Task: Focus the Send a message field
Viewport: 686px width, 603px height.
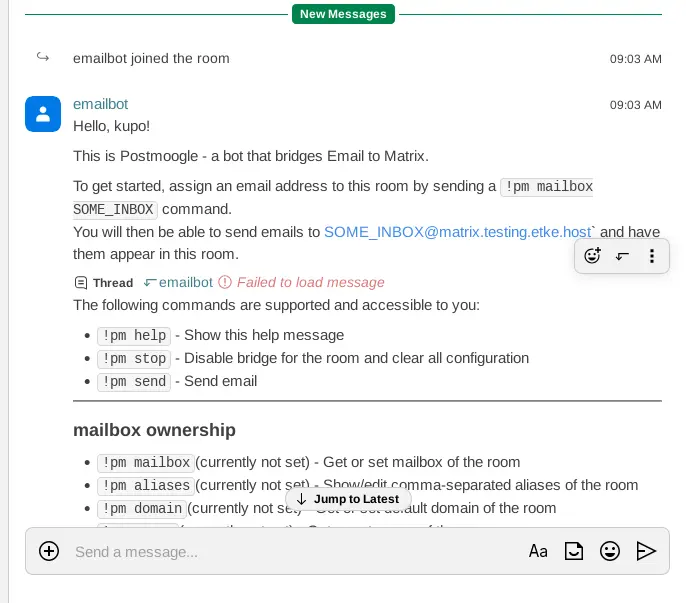Action: pyautogui.click(x=298, y=552)
